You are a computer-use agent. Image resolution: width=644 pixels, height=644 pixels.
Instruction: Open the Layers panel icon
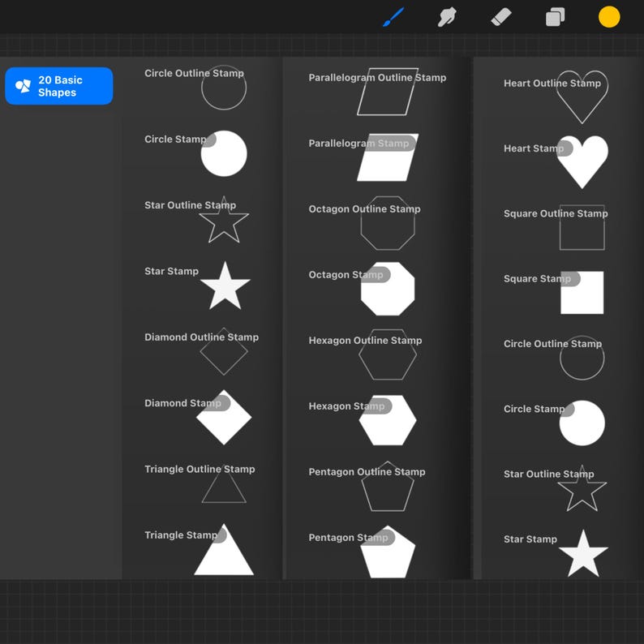(x=555, y=17)
